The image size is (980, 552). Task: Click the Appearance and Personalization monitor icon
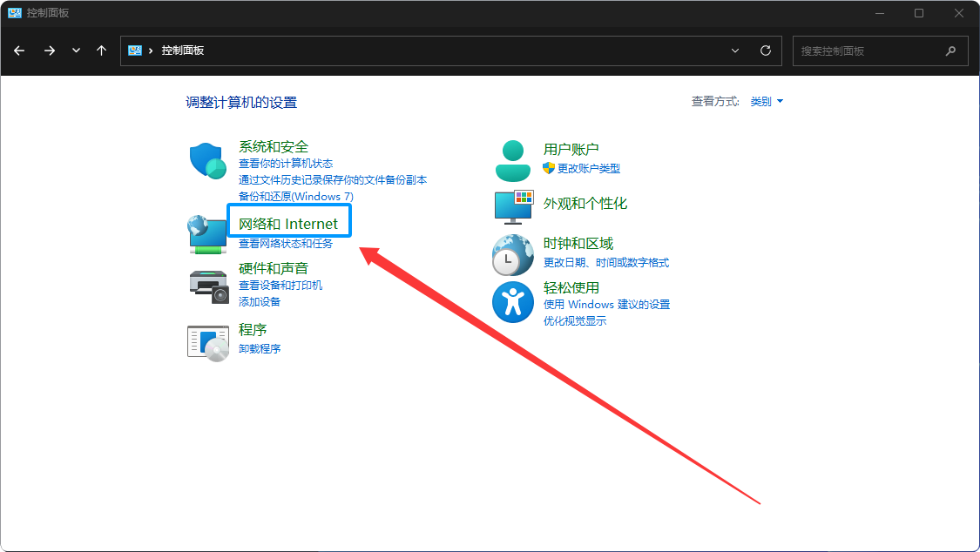point(514,206)
